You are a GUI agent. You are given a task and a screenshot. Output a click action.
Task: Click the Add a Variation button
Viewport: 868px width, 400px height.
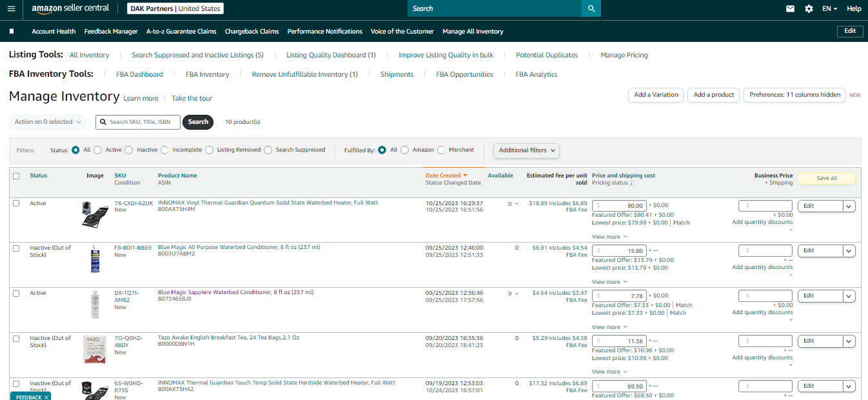[x=656, y=95]
